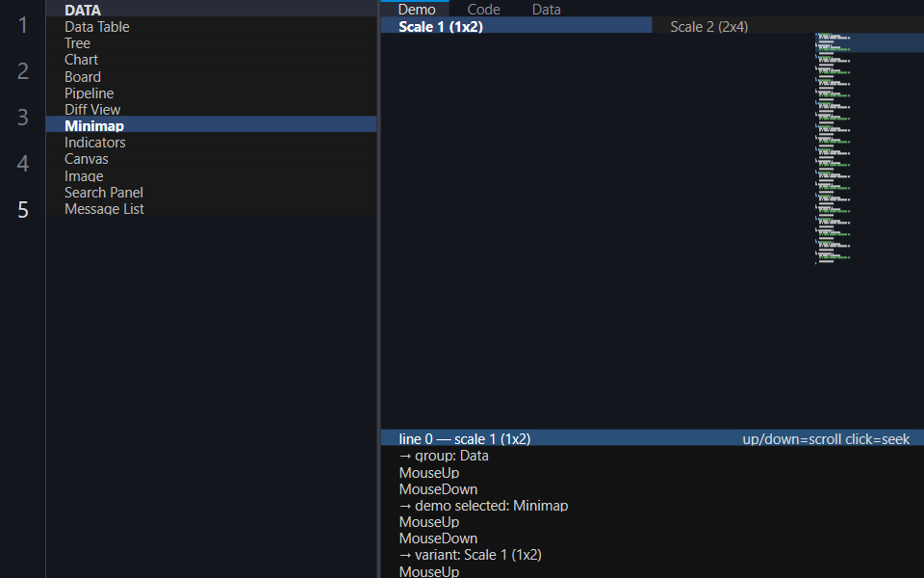This screenshot has width=924, height=578.
Task: Select the Pipeline demo
Action: click(211, 93)
